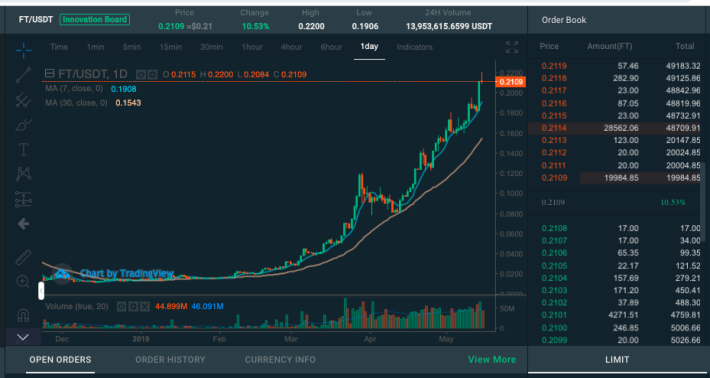The image size is (710, 378).
Task: Select bid price 0.2104 in order book
Action: [x=554, y=278]
